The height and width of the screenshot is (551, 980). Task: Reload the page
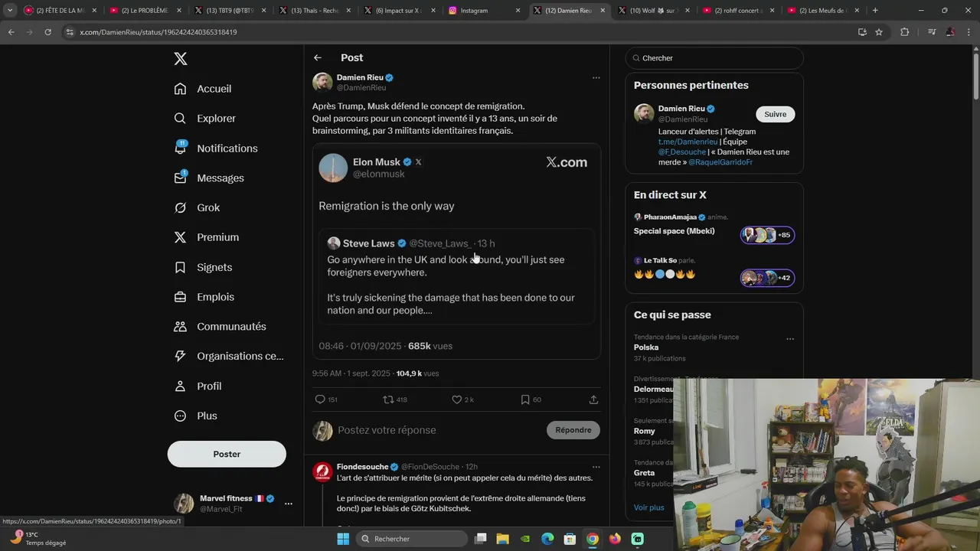point(47,32)
